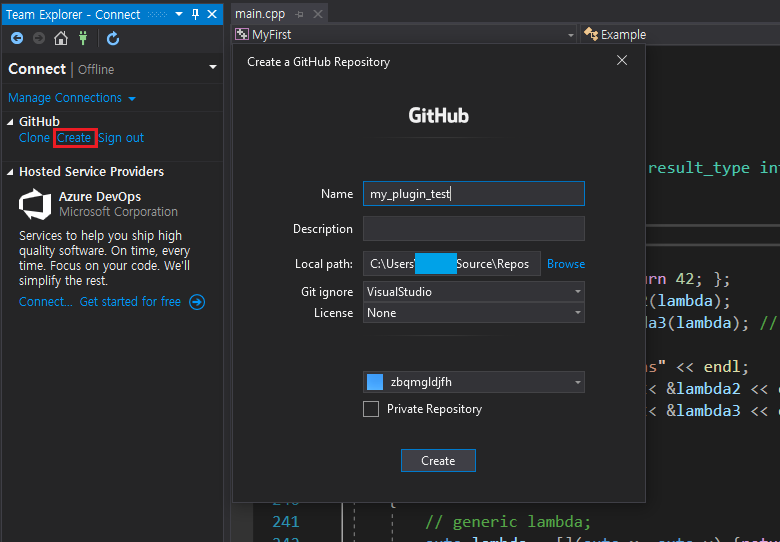Click the green plug Manage Connections icon
The image size is (780, 542).
[x=83, y=38]
